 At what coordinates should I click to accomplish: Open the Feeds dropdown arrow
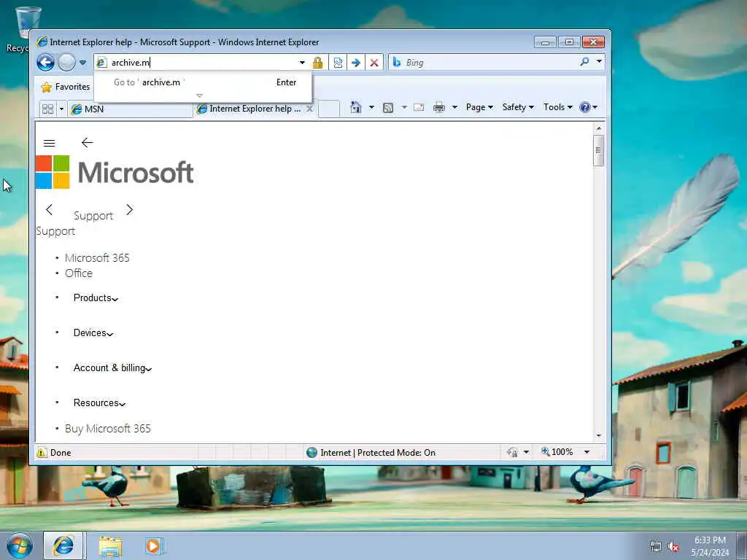pos(404,107)
